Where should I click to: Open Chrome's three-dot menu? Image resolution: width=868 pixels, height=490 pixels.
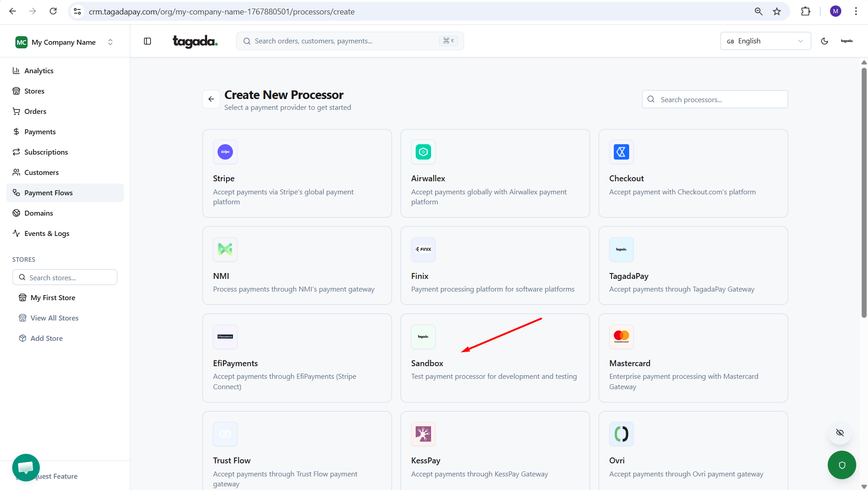[x=856, y=11]
